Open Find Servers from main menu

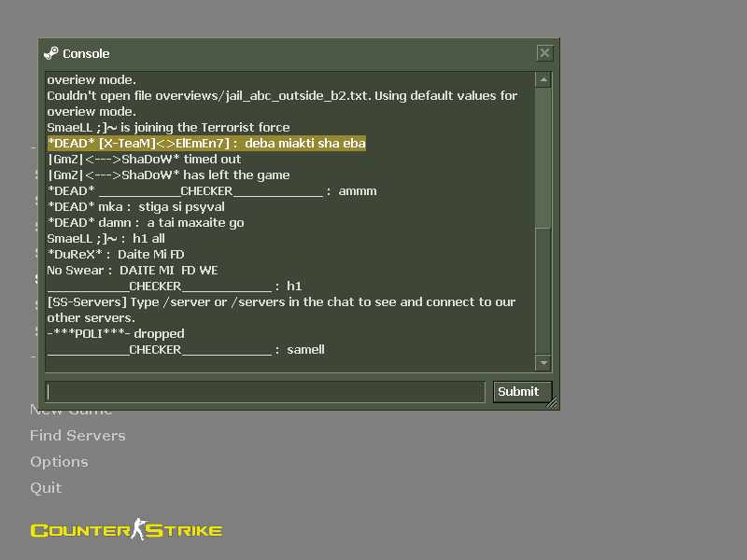point(78,435)
